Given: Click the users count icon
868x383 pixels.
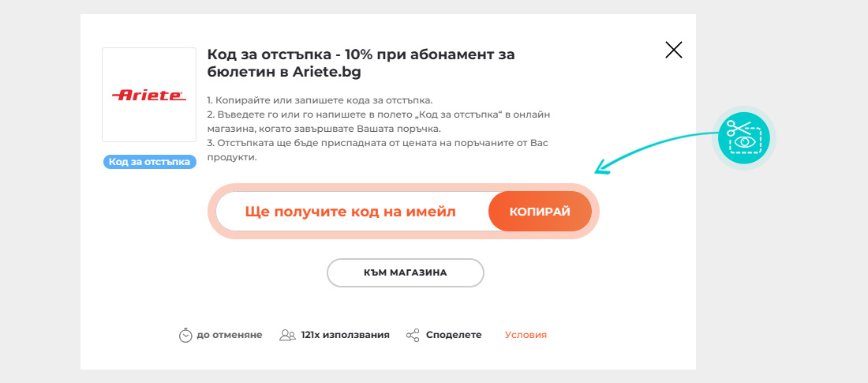Looking at the screenshot, I should pyautogui.click(x=288, y=335).
